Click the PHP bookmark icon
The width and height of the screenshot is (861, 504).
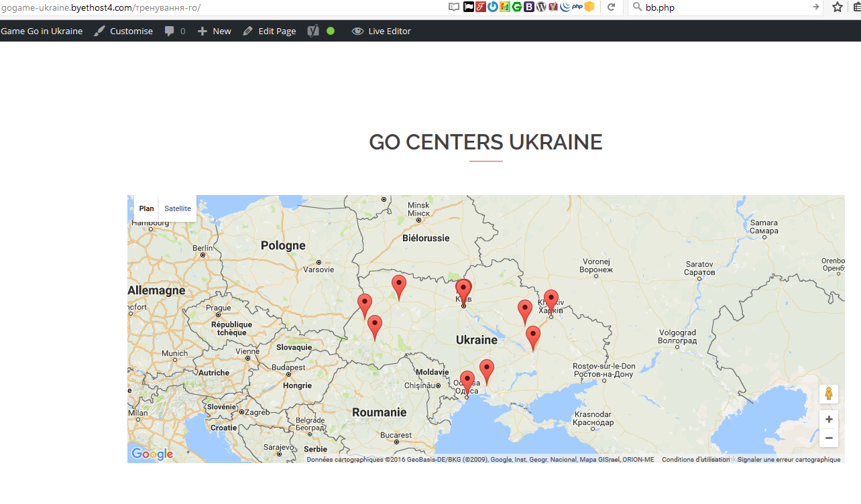pos(577,7)
